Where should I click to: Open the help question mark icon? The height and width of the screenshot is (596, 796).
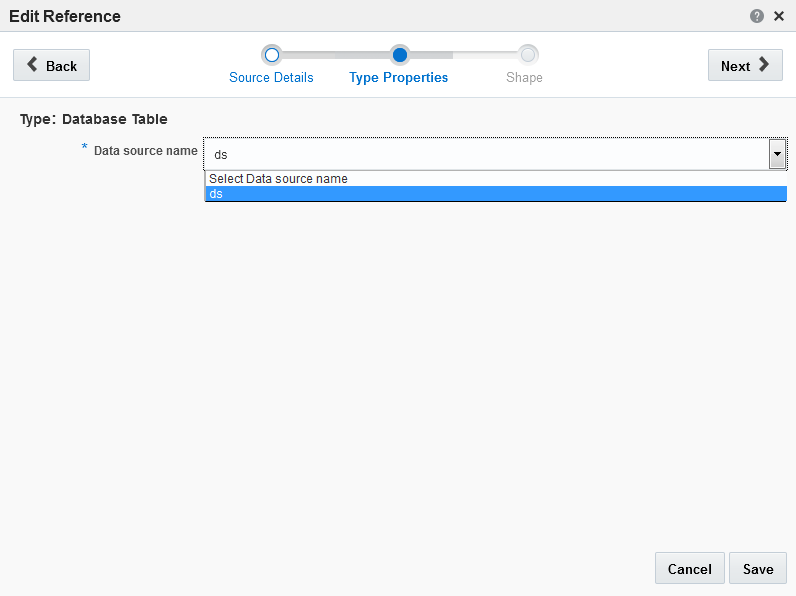pos(756,16)
